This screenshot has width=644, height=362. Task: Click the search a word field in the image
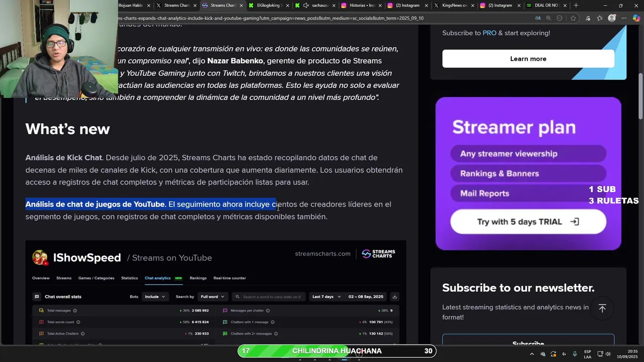click(268, 297)
